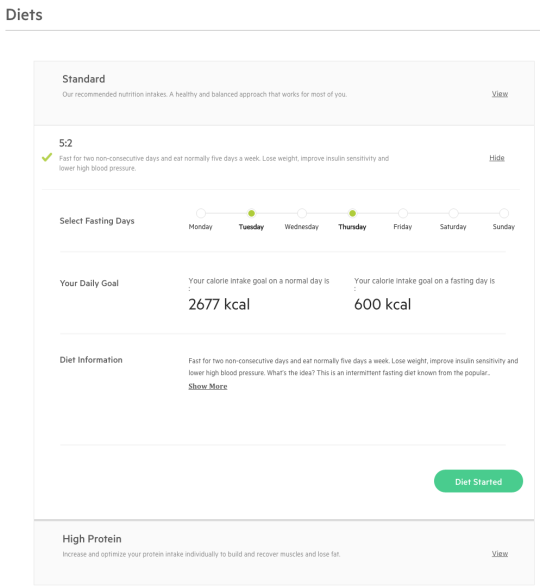Click the Diet Started button
This screenshot has height=588, width=540.
[x=478, y=481]
